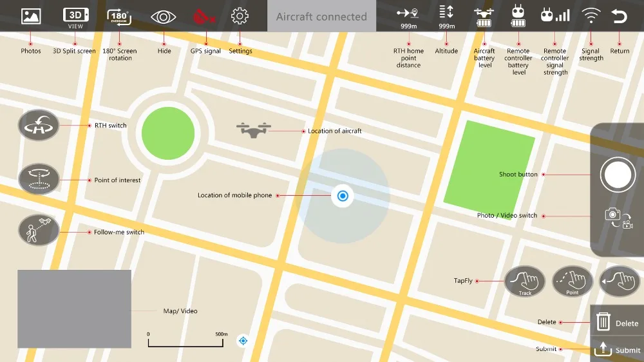This screenshot has width=644, height=362.
Task: Submit the flight route
Action: [617, 349]
